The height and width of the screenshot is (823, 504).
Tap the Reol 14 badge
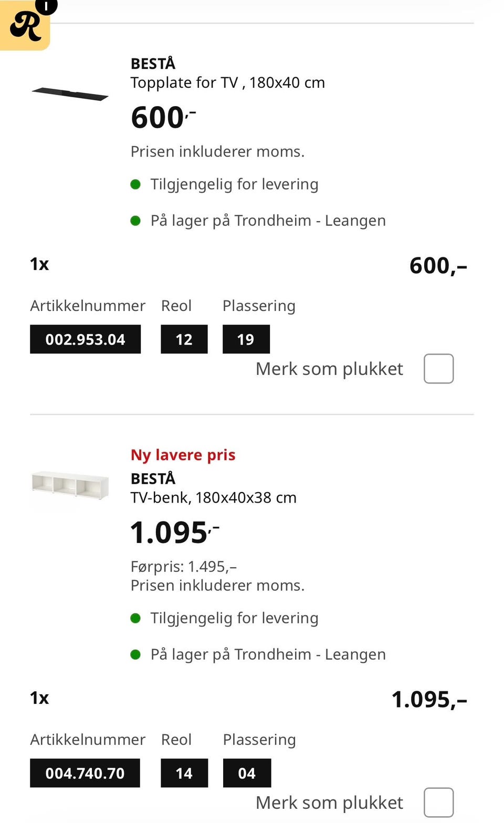click(184, 773)
